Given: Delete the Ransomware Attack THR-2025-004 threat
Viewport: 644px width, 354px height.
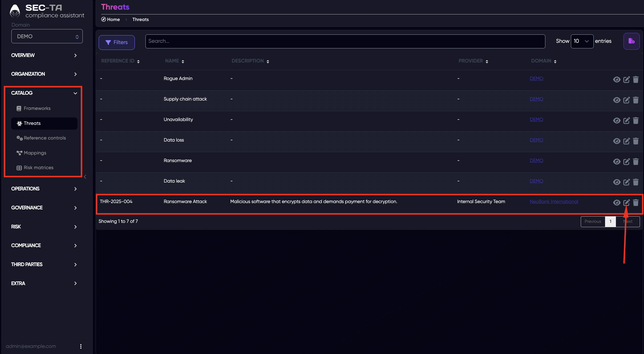Looking at the screenshot, I should (636, 203).
